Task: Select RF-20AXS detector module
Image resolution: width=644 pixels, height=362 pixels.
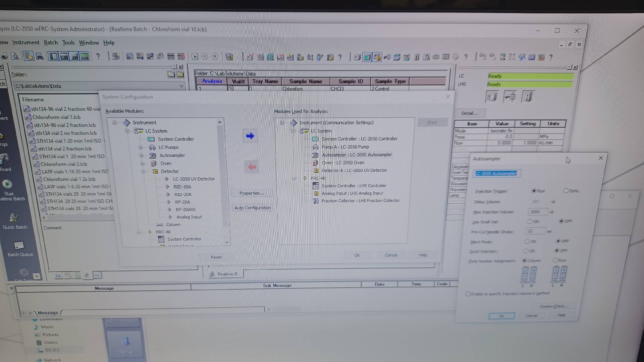Action: tap(185, 209)
